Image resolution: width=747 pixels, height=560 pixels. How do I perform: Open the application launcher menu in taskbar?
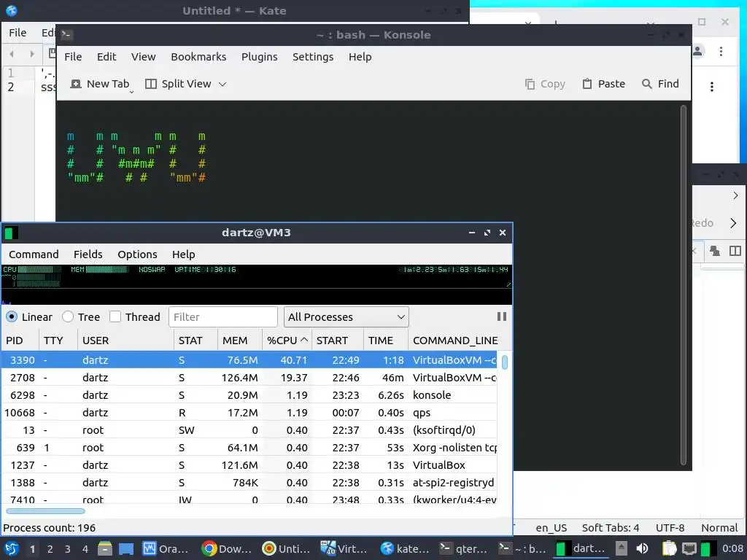(x=12, y=549)
